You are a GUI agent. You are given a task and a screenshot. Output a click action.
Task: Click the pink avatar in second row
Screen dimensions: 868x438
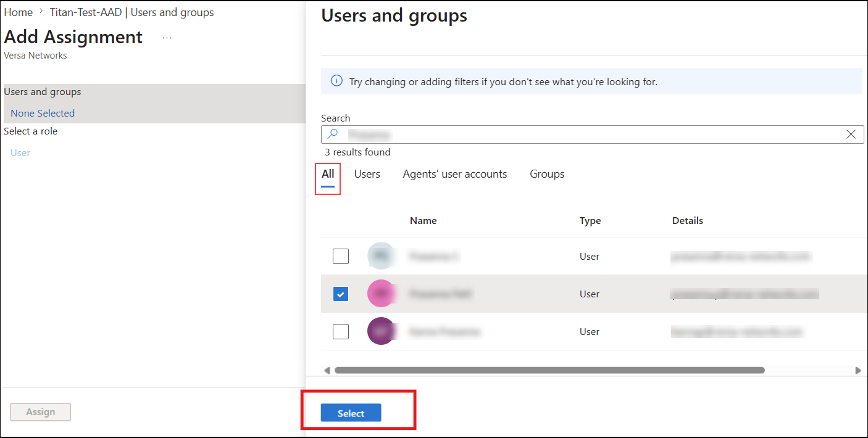pyautogui.click(x=381, y=294)
